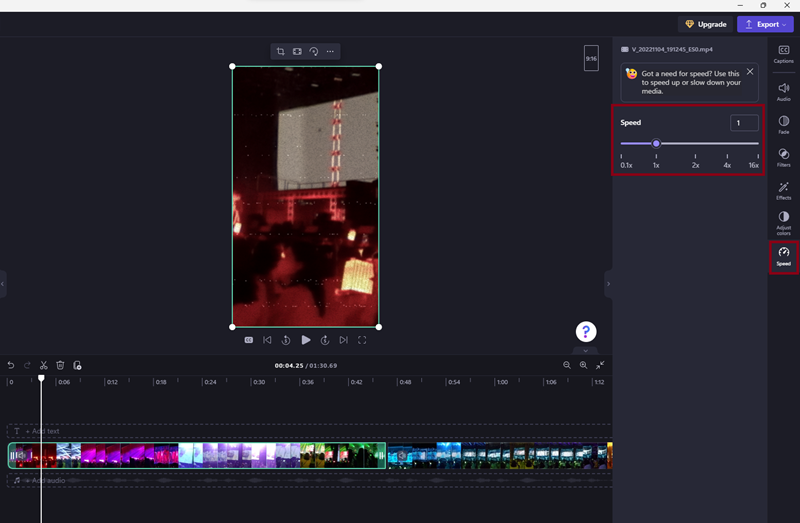The image size is (800, 523).
Task: Click Add audio on the timeline track
Action: pos(45,481)
